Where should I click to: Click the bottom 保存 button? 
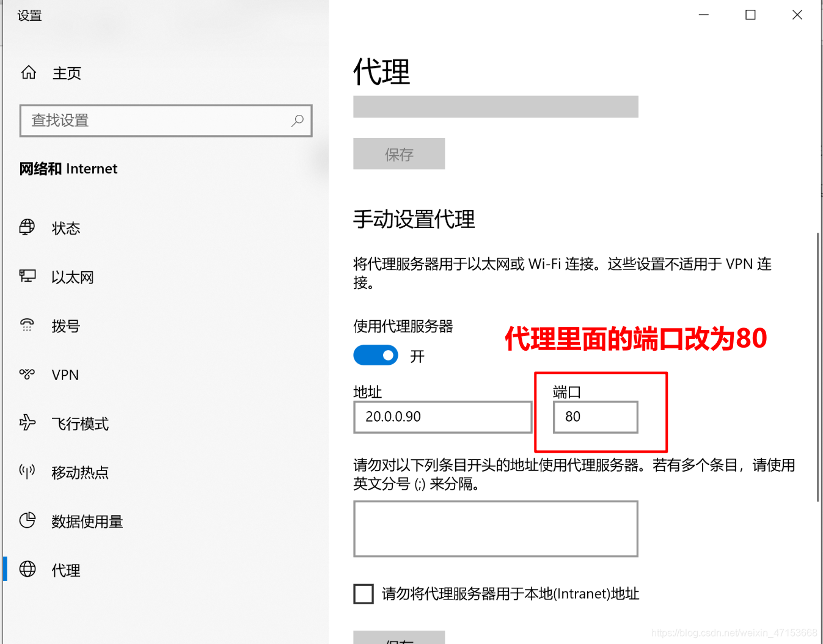[398, 639]
